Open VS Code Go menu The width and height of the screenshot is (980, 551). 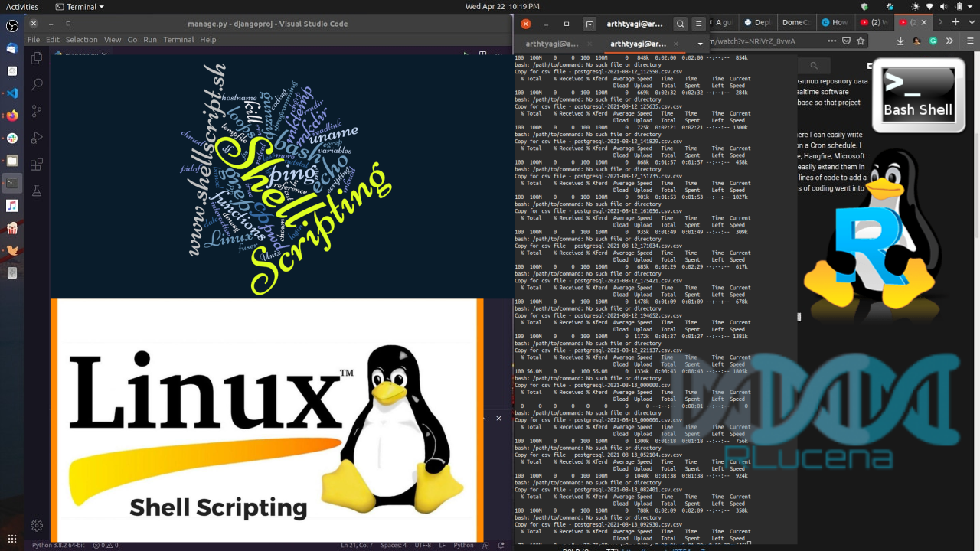(x=132, y=40)
